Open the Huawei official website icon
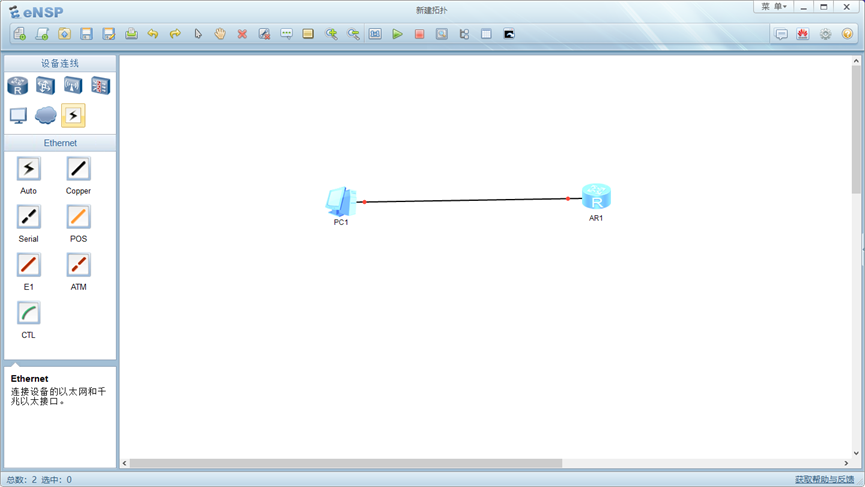The height and width of the screenshot is (487, 865). 803,34
